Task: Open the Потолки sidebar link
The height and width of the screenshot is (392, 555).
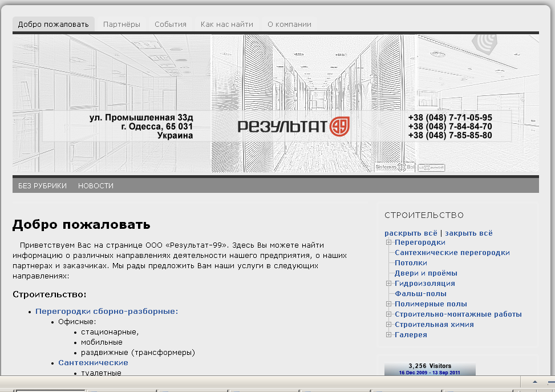Action: [411, 263]
